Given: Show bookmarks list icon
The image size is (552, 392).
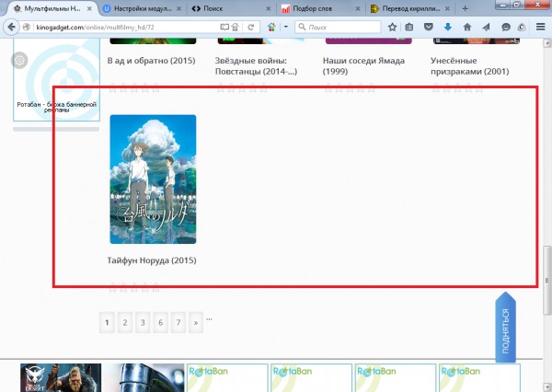Looking at the screenshot, I should point(409,27).
